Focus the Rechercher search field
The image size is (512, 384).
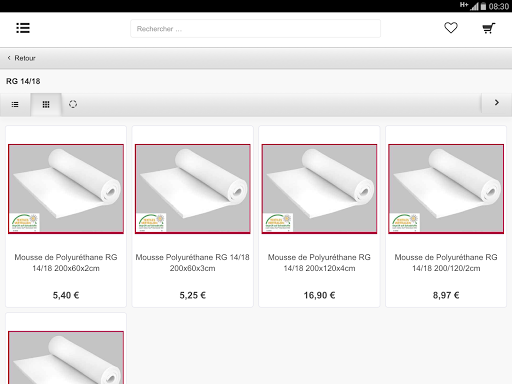pyautogui.click(x=255, y=29)
